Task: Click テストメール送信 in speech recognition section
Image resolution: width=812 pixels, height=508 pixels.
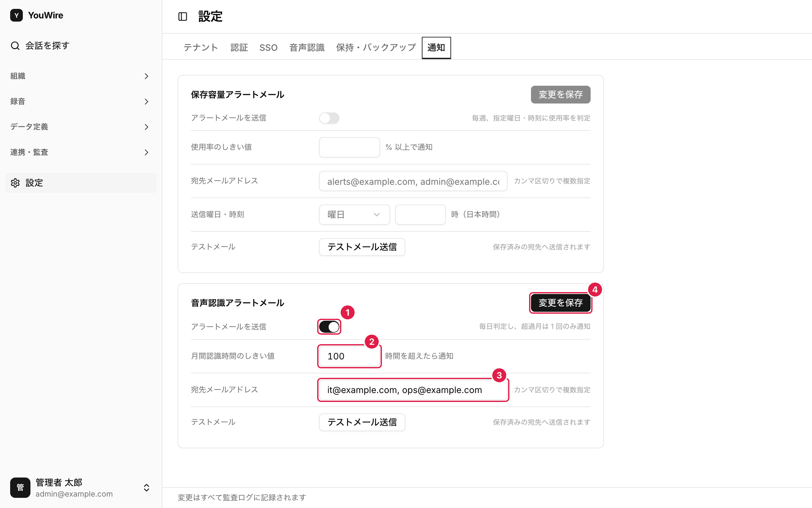Action: (x=362, y=422)
